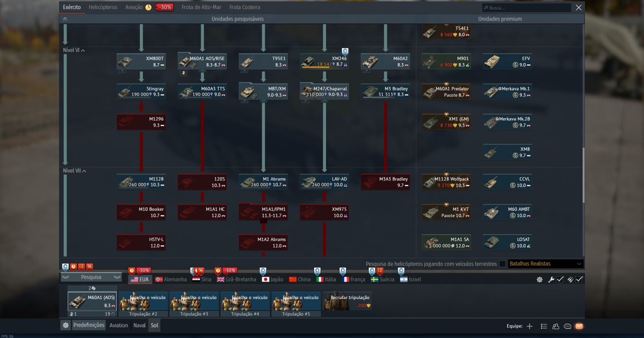This screenshot has height=338, width=644.
Task: Click the Recrutar tripulação button
Action: tap(347, 301)
